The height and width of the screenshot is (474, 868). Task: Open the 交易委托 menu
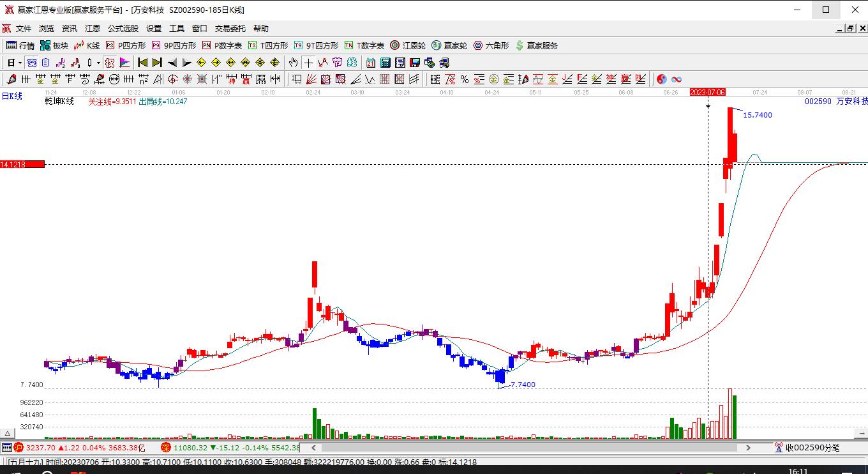point(230,29)
